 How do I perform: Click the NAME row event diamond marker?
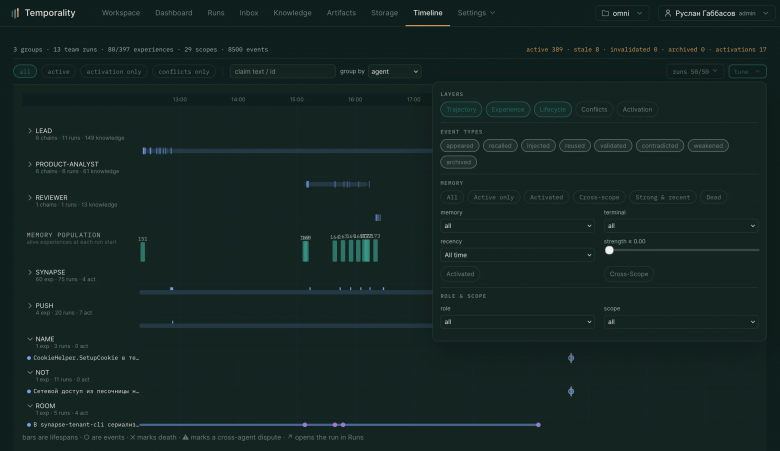pyautogui.click(x=571, y=358)
